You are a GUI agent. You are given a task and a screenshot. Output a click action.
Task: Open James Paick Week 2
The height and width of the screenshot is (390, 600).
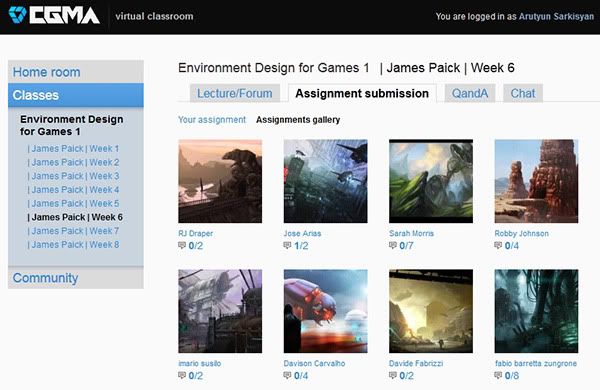[73, 162]
